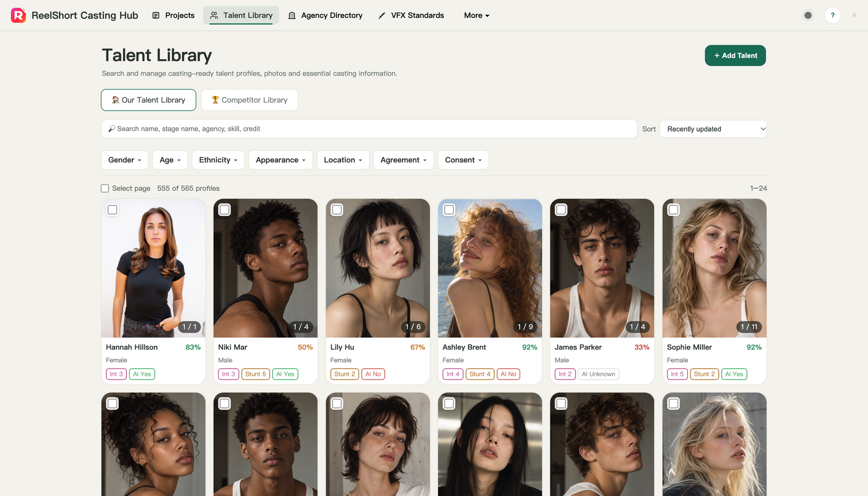This screenshot has height=496, width=868.
Task: Select Lily Hu's card checkbox
Action: [337, 210]
